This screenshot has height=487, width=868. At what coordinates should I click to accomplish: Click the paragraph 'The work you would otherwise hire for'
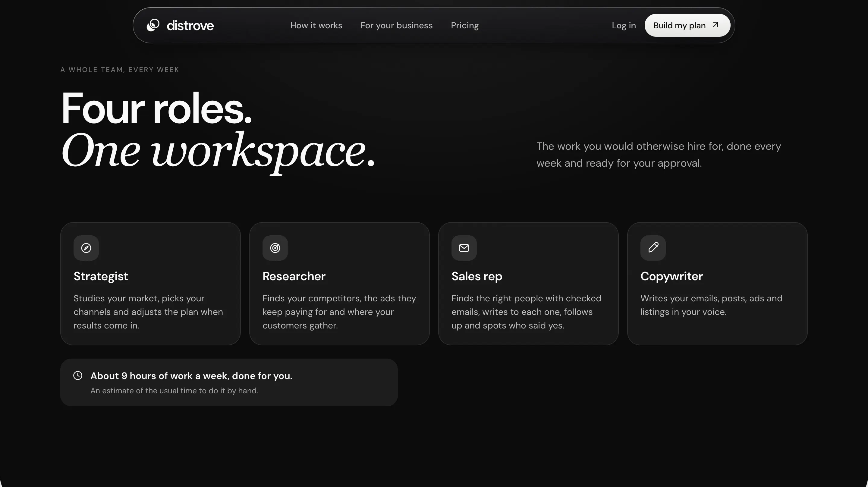click(x=659, y=155)
